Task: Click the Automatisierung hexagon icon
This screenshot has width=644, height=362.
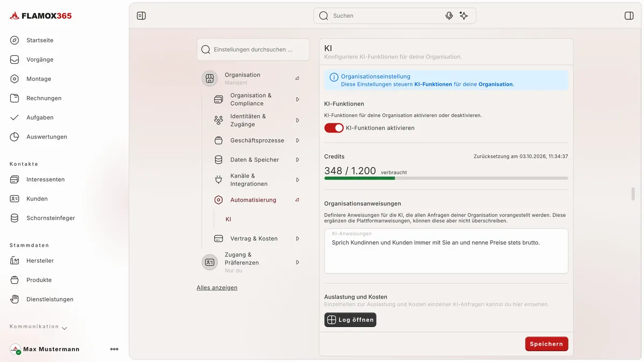Action: pyautogui.click(x=218, y=200)
